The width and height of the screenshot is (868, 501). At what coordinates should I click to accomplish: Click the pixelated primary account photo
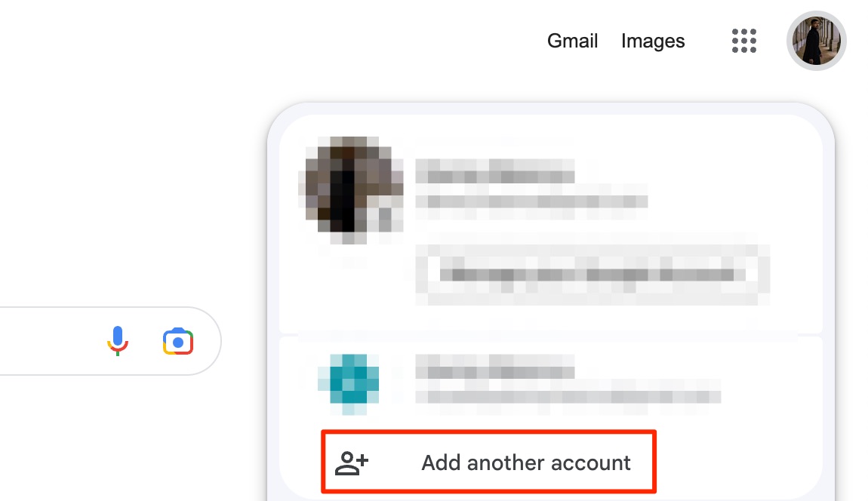click(352, 189)
